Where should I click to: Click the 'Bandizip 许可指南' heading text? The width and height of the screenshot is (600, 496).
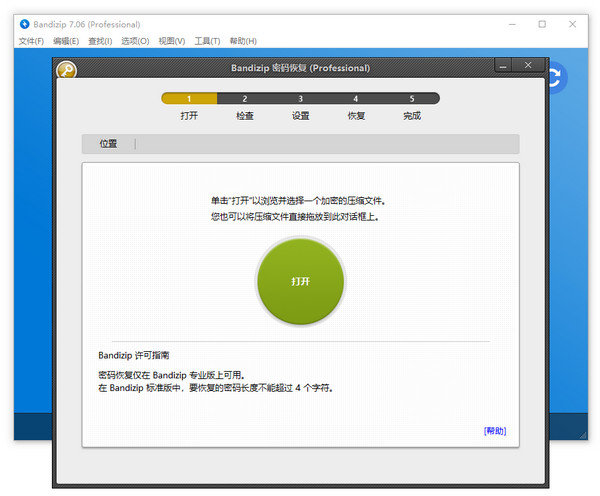(x=134, y=356)
